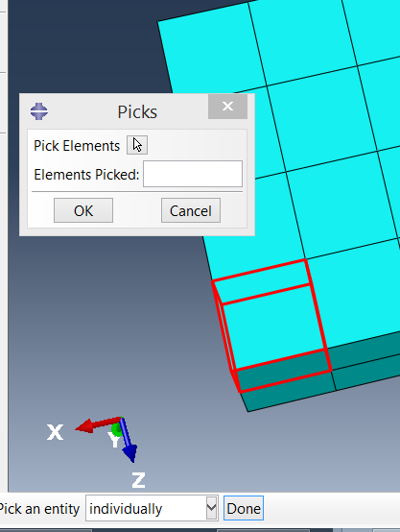Click the 'Picks' dialog title text
Screen dimensions: 400x532
tap(137, 111)
